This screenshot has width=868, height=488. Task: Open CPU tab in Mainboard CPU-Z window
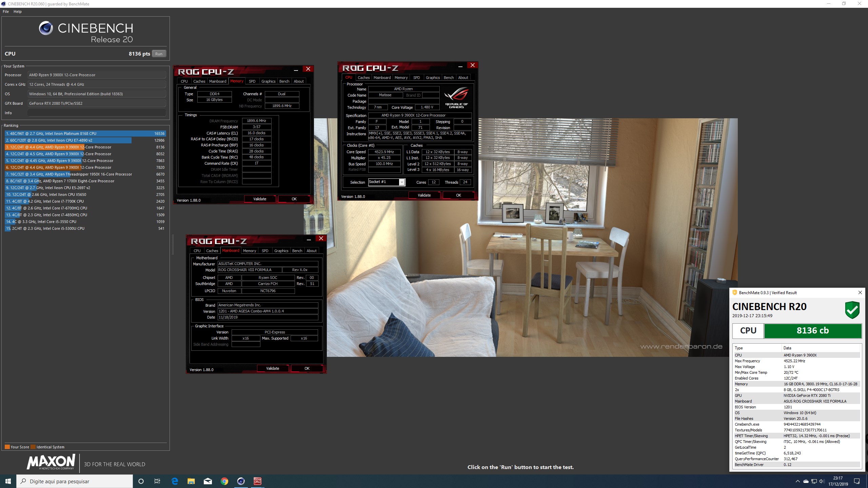(197, 251)
